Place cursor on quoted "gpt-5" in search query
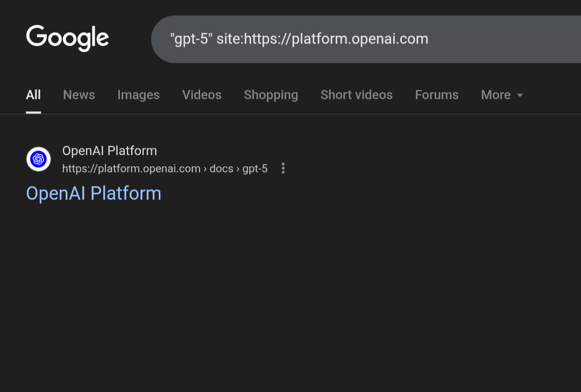This screenshot has height=392, width=581. 189,39
